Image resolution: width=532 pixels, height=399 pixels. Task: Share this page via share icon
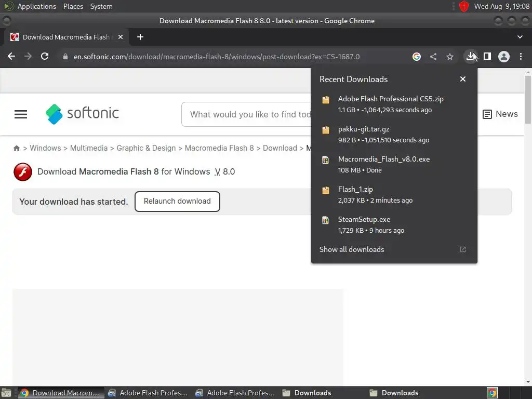point(433,57)
